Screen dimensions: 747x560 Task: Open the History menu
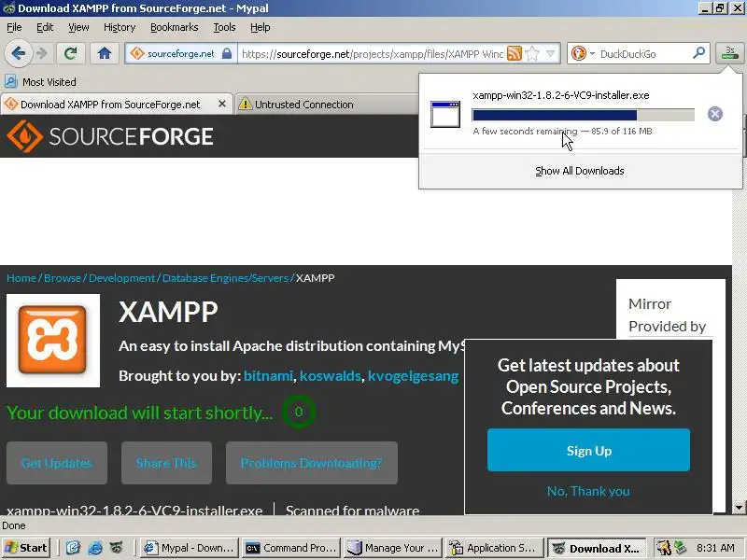point(120,28)
